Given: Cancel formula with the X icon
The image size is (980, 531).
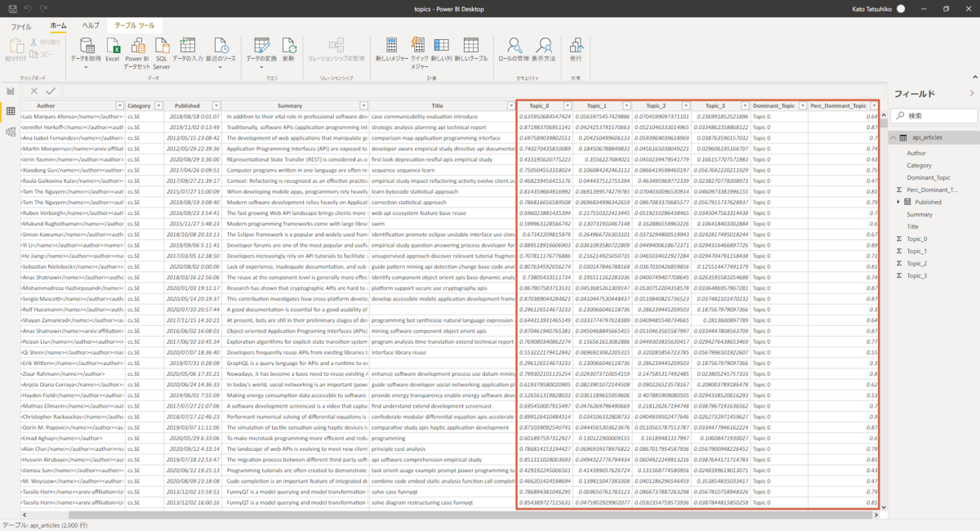Looking at the screenshot, I should click(34, 91).
